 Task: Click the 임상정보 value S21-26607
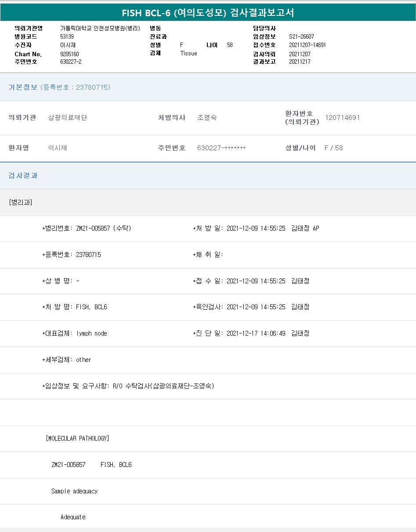tap(301, 37)
